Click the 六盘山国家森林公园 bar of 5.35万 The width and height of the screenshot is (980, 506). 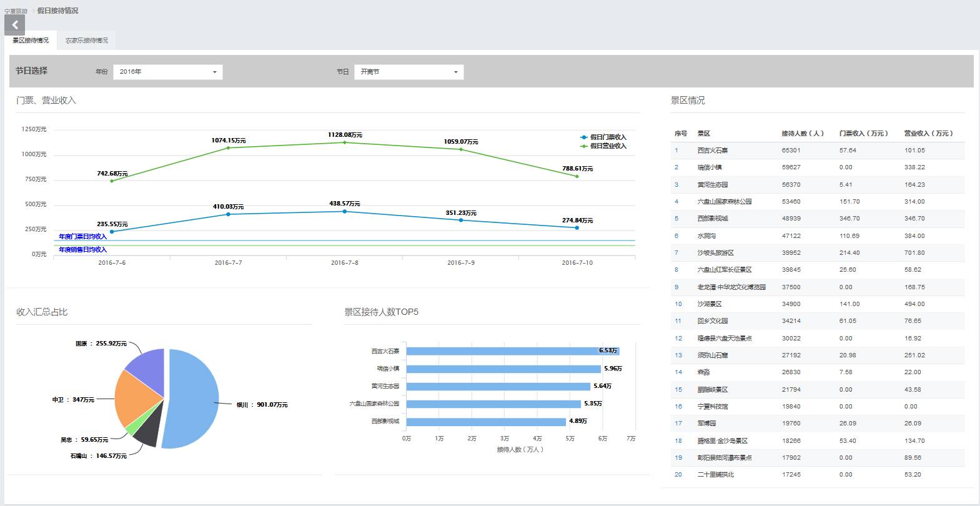tap(493, 404)
